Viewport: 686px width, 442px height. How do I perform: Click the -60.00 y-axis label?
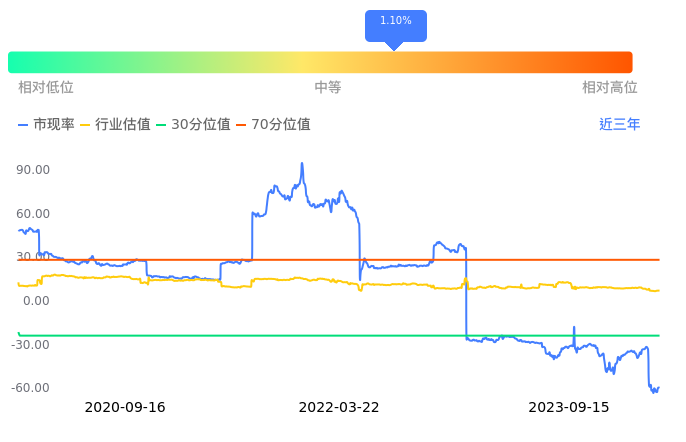click(x=31, y=388)
